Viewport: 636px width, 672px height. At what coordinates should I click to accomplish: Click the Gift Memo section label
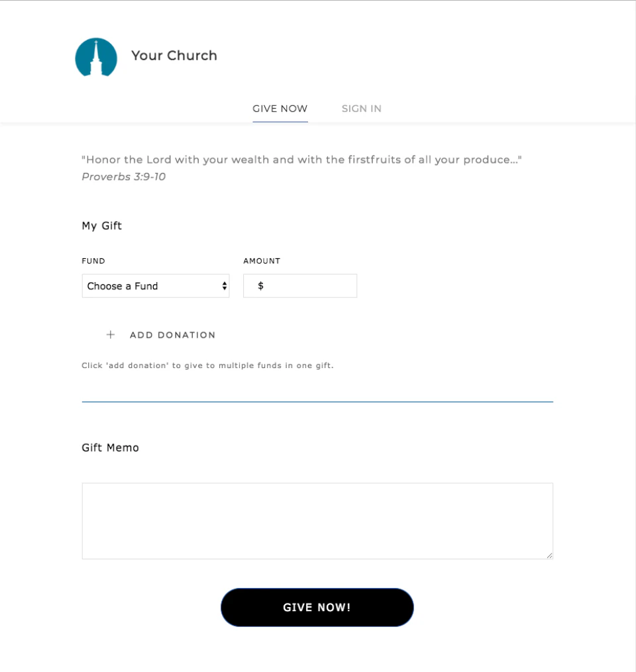[111, 448]
